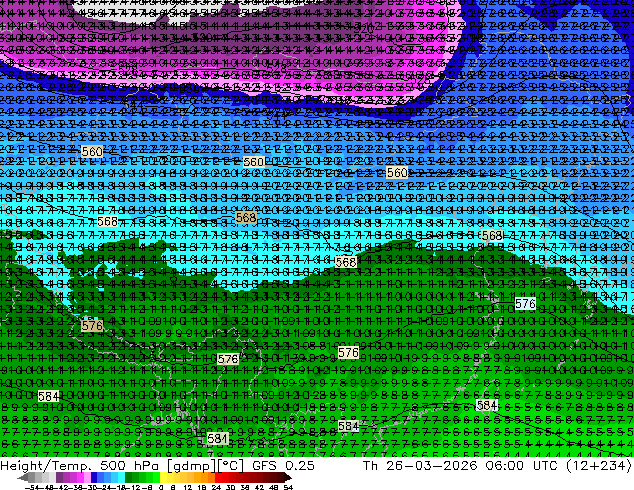Viewport: 634px width, 490px height.
Task: Select the yellow swatch above the 0 value
Action: tap(163, 477)
